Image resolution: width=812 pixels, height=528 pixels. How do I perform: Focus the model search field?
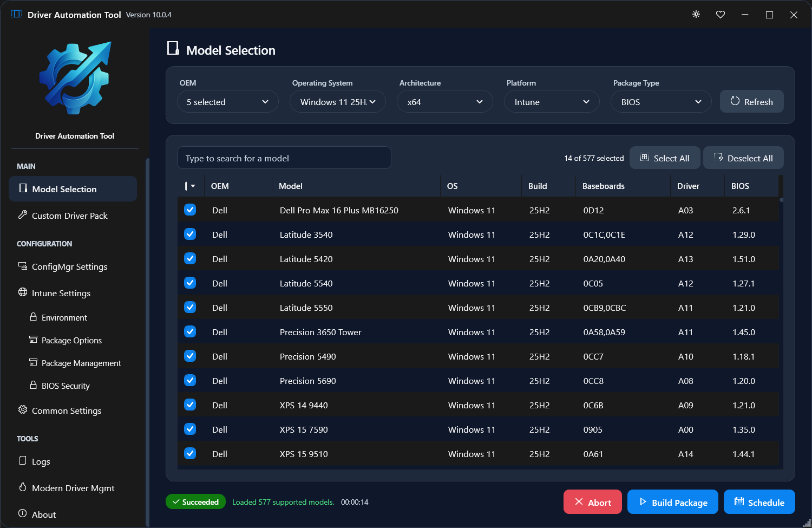pyautogui.click(x=284, y=158)
